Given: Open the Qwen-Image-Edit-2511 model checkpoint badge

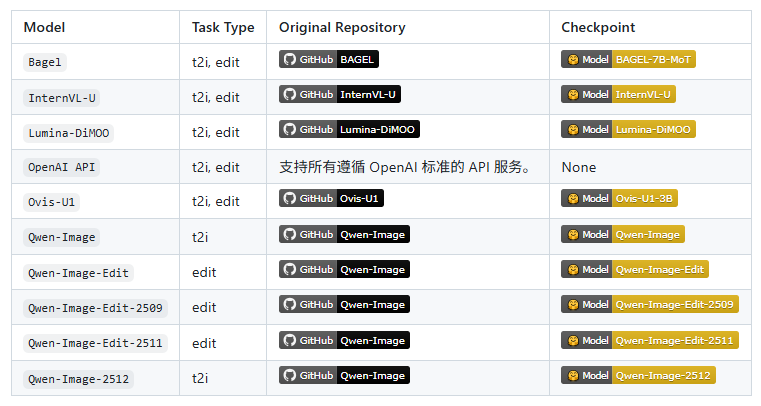Looking at the screenshot, I should [x=650, y=340].
